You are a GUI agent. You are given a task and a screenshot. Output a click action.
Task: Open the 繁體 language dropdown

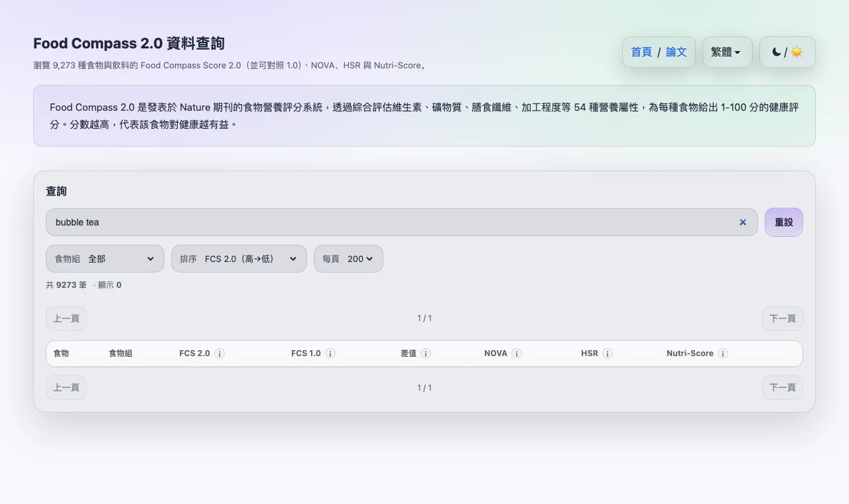tap(727, 52)
